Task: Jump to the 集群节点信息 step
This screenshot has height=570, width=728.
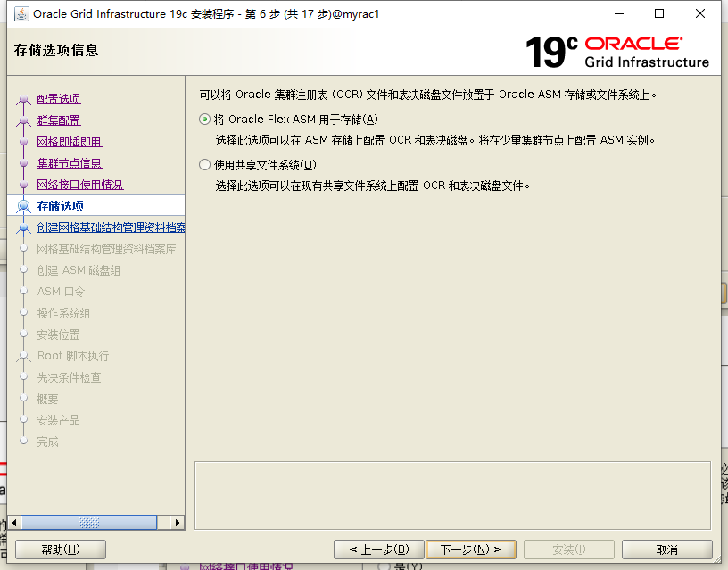Action: pos(70,163)
